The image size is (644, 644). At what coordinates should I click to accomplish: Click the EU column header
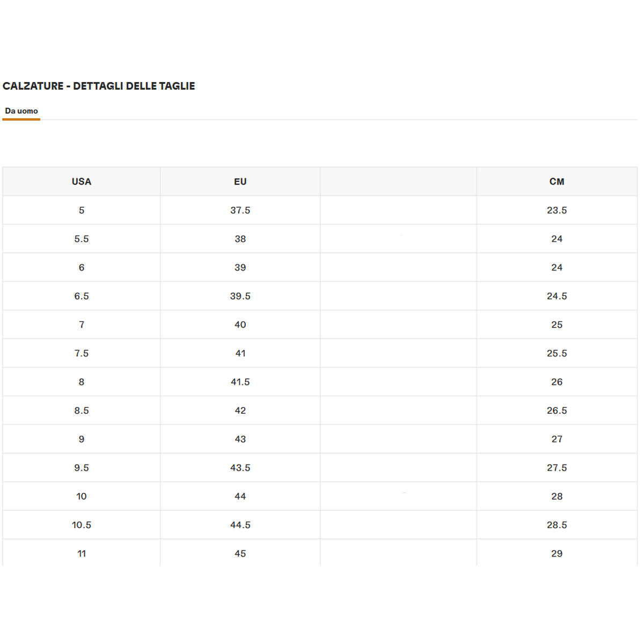click(240, 181)
